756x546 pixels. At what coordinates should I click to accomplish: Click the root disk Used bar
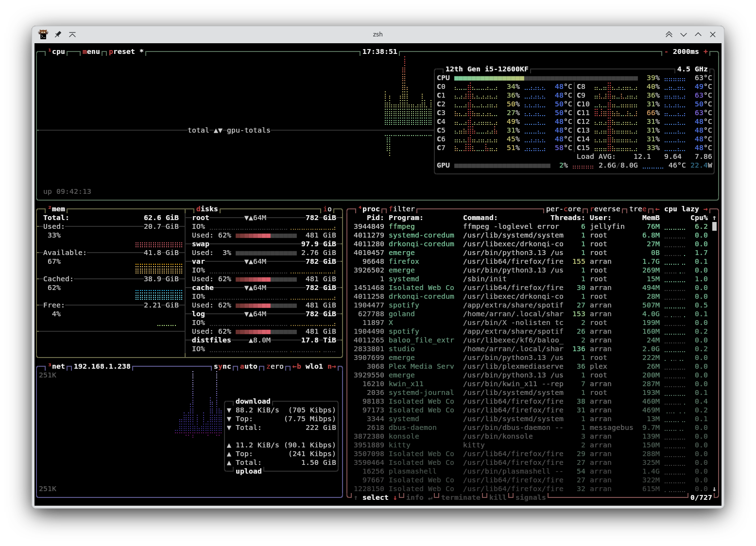266,236
